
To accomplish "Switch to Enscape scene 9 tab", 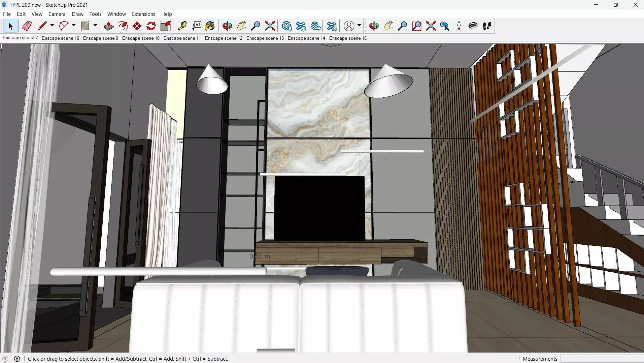I will pos(101,38).
